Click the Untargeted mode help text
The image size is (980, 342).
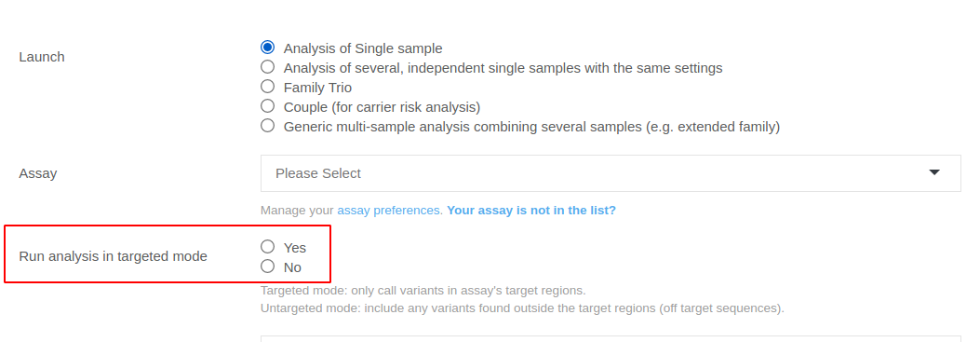pyautogui.click(x=522, y=308)
